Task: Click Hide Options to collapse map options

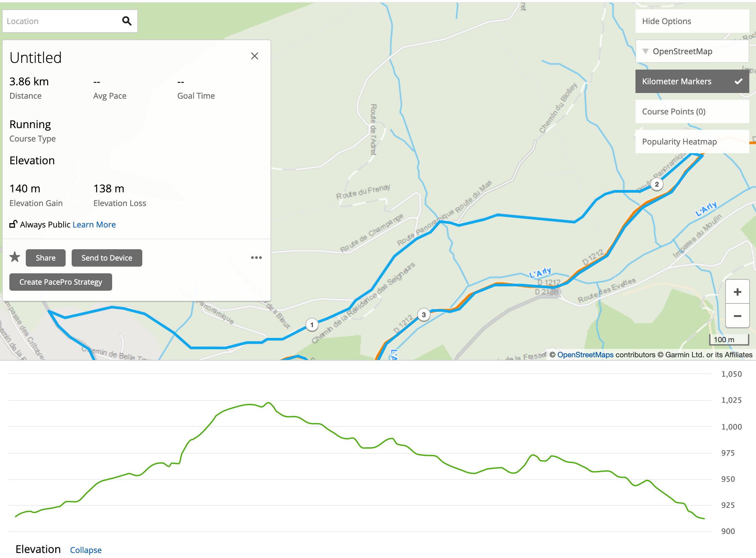Action: (x=692, y=21)
